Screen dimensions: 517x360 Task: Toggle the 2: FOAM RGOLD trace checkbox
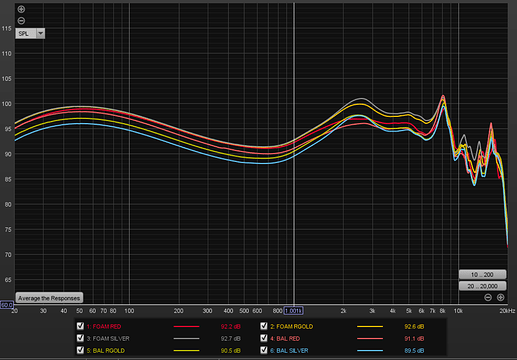tap(264, 326)
